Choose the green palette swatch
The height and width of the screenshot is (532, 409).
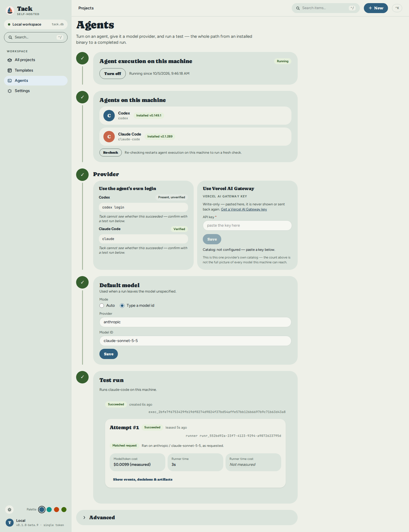(x=64, y=510)
